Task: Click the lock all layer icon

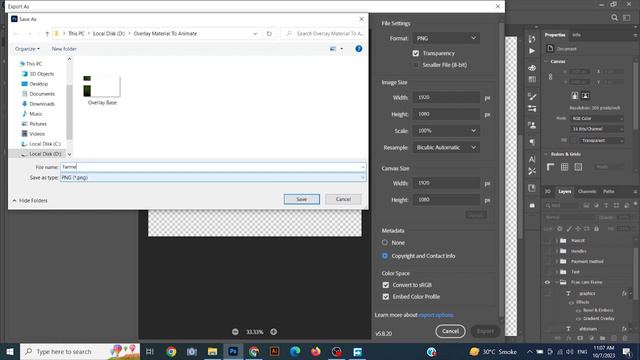Action: pyautogui.click(x=596, y=229)
